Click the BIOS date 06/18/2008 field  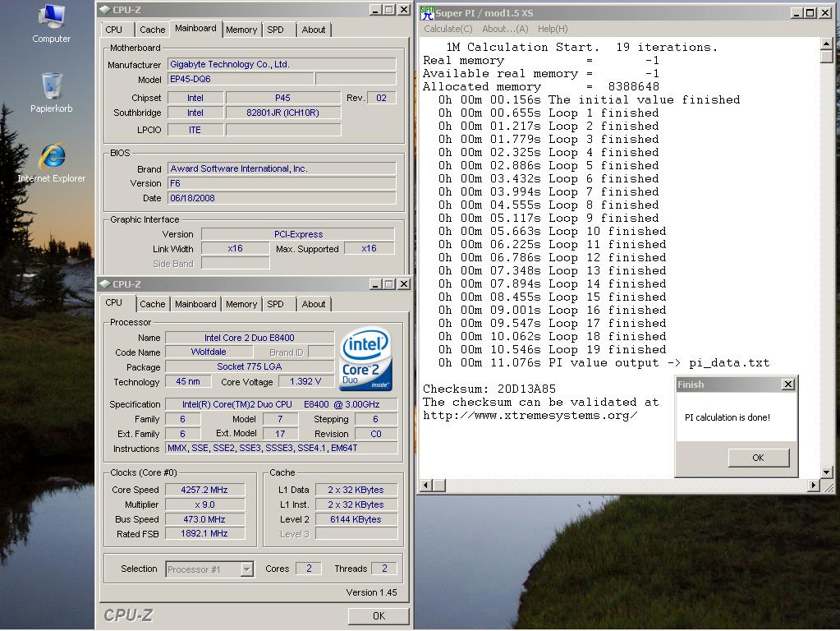[x=282, y=198]
